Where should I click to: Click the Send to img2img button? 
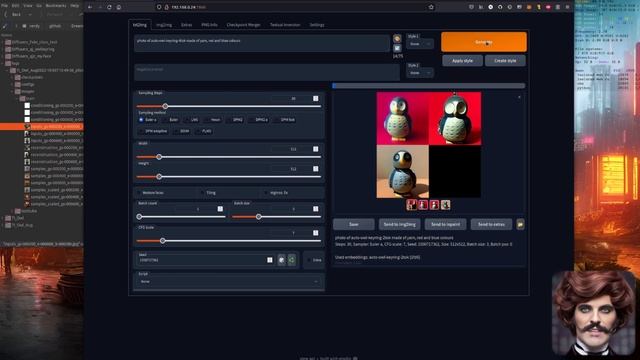pos(399,224)
